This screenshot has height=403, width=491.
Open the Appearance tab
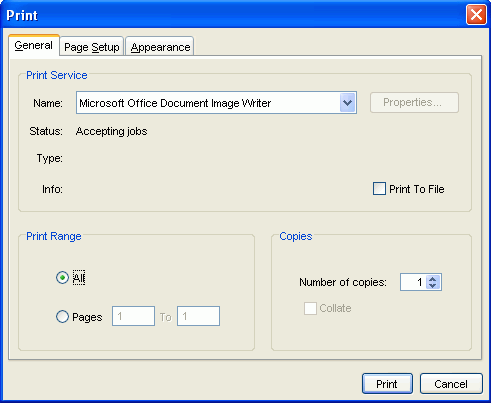160,46
